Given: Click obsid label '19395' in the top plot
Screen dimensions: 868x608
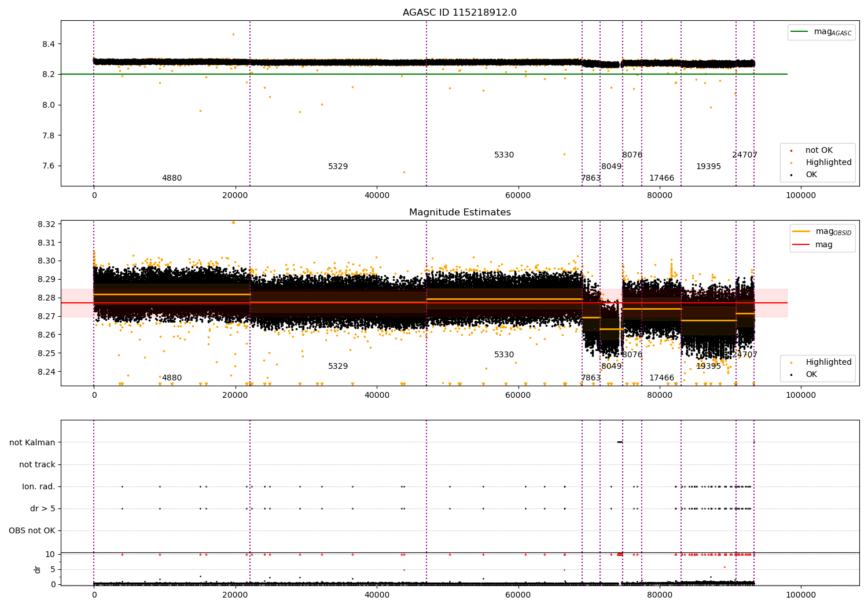Looking at the screenshot, I should [708, 167].
